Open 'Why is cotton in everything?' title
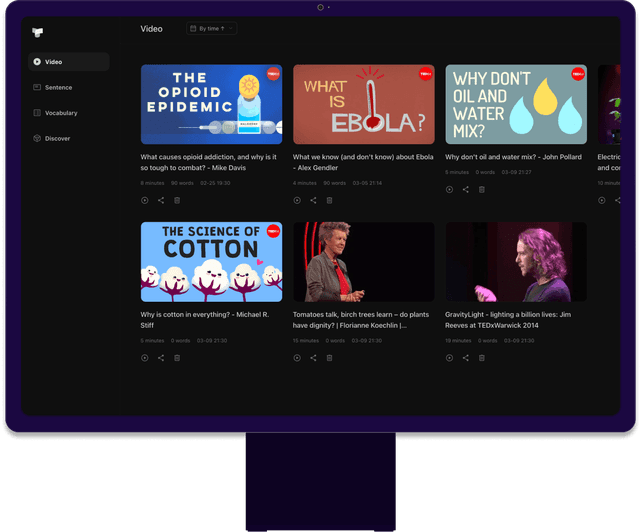Image resolution: width=640 pixels, height=532 pixels. click(205, 319)
